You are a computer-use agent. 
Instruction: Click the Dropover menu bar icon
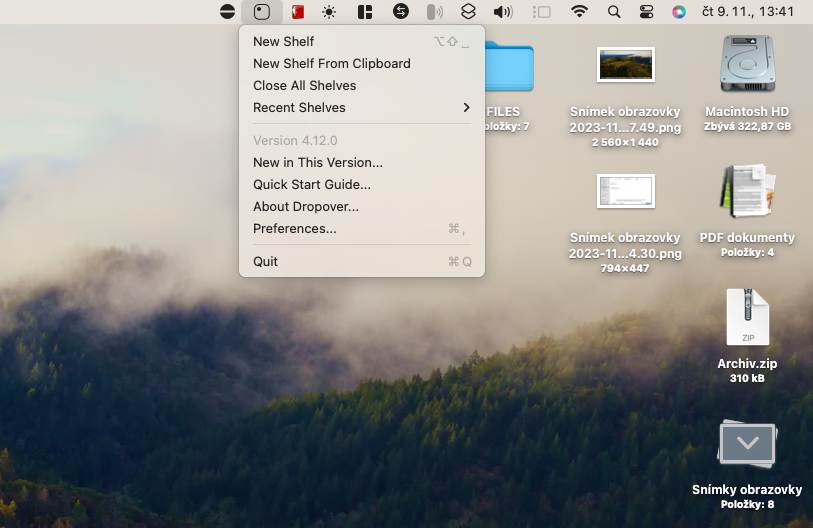(x=262, y=11)
